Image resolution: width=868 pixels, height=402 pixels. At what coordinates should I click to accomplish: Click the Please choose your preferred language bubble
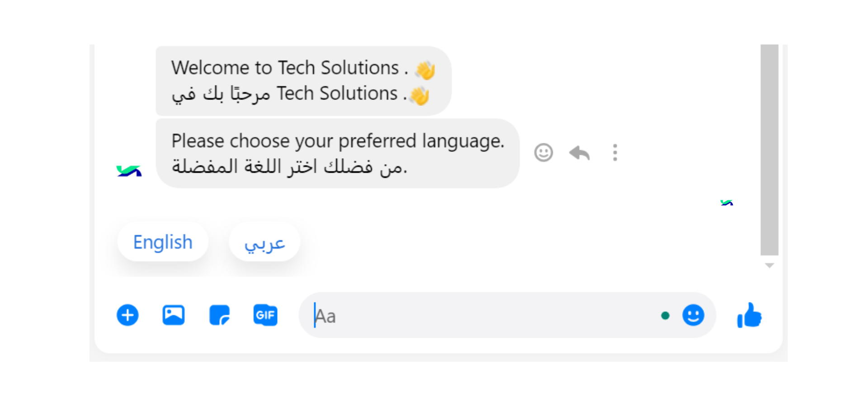click(x=337, y=153)
